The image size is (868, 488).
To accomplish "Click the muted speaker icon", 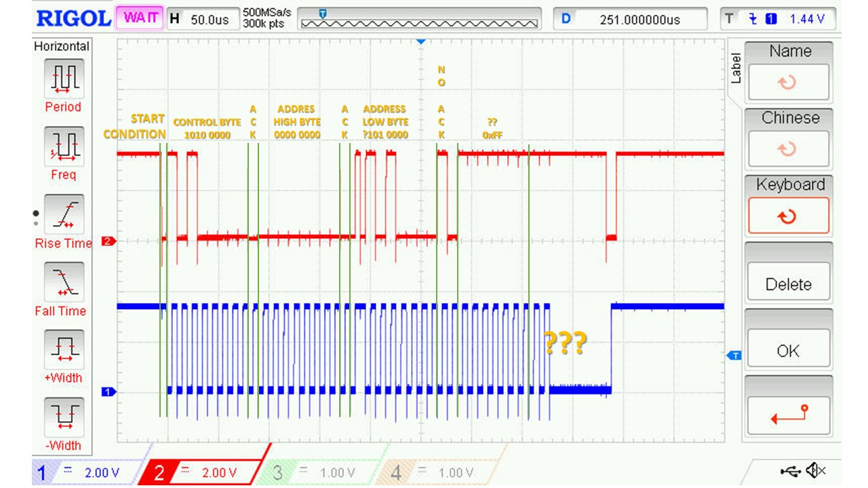I will point(816,470).
